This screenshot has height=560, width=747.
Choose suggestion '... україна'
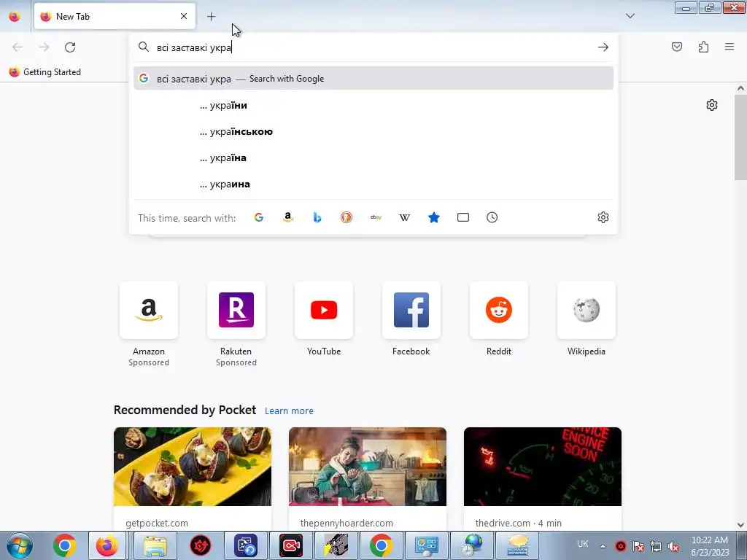[373, 157]
